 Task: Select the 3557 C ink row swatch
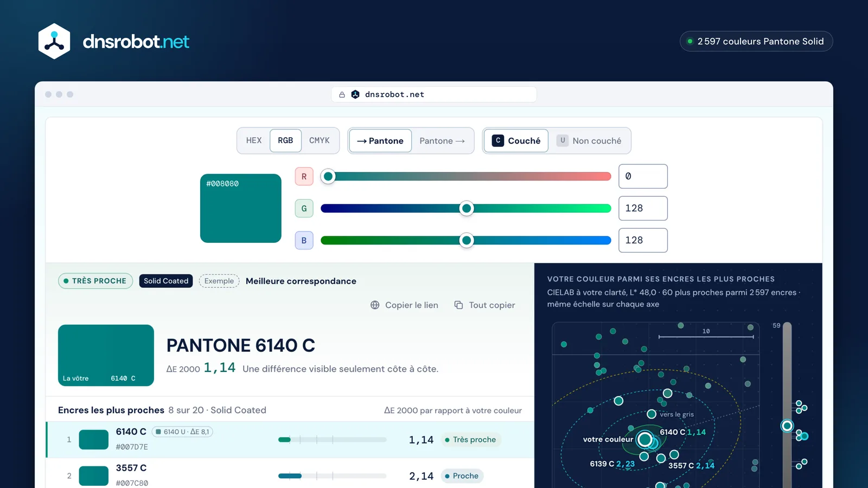[x=94, y=476]
